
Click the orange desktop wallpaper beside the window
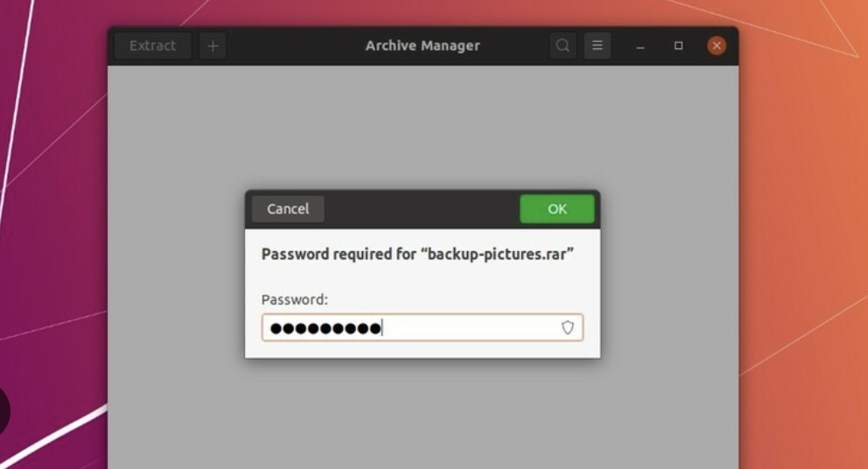pos(802,221)
